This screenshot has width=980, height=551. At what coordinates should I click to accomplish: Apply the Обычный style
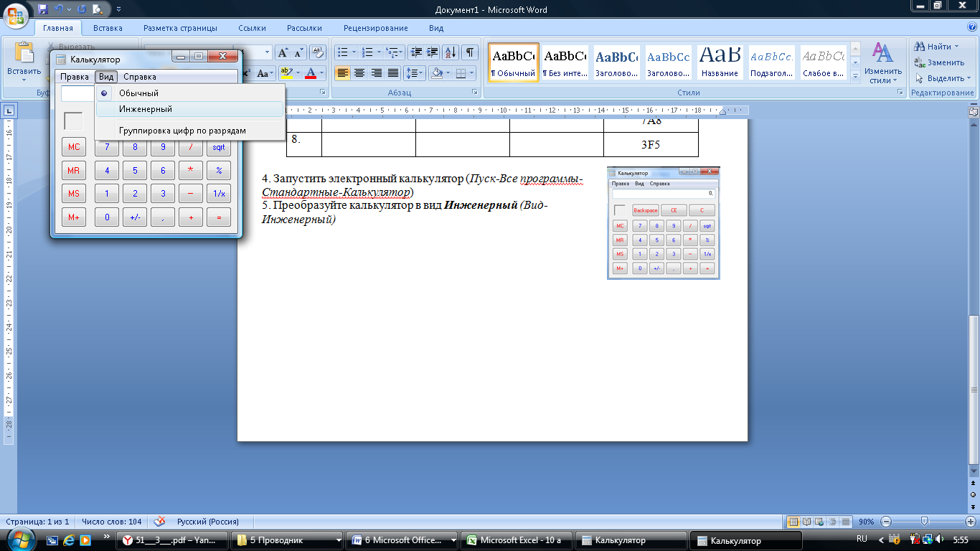[x=513, y=63]
